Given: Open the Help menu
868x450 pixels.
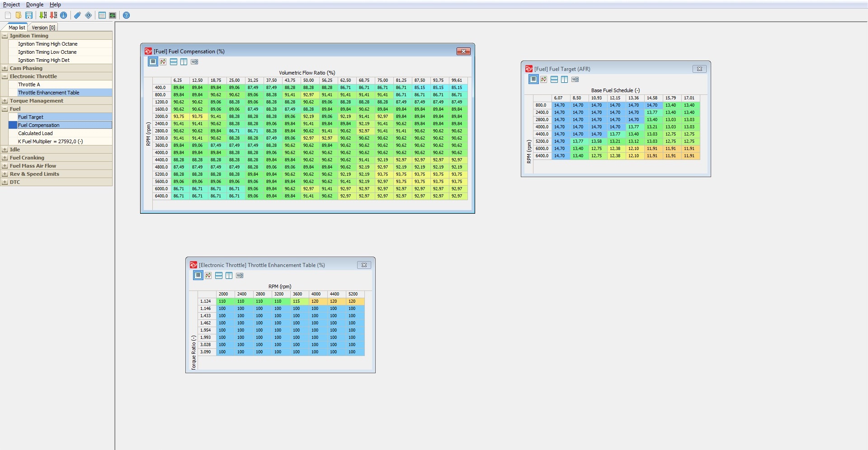Looking at the screenshot, I should 55,5.
